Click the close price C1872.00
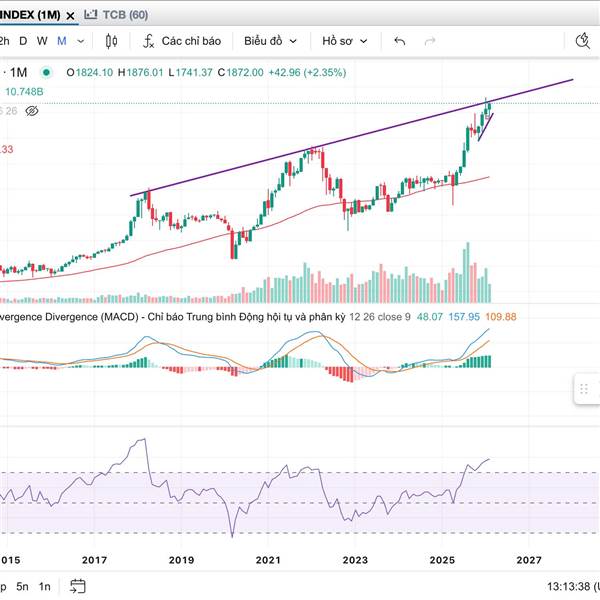The width and height of the screenshot is (600, 600). click(241, 72)
